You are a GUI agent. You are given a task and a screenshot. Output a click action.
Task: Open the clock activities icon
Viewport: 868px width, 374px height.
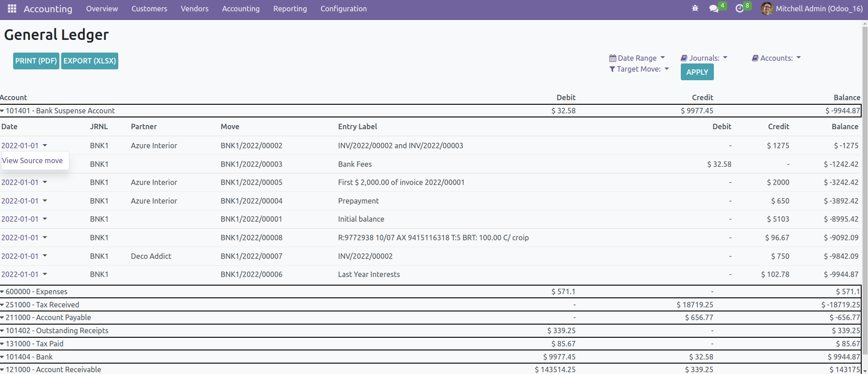point(739,9)
